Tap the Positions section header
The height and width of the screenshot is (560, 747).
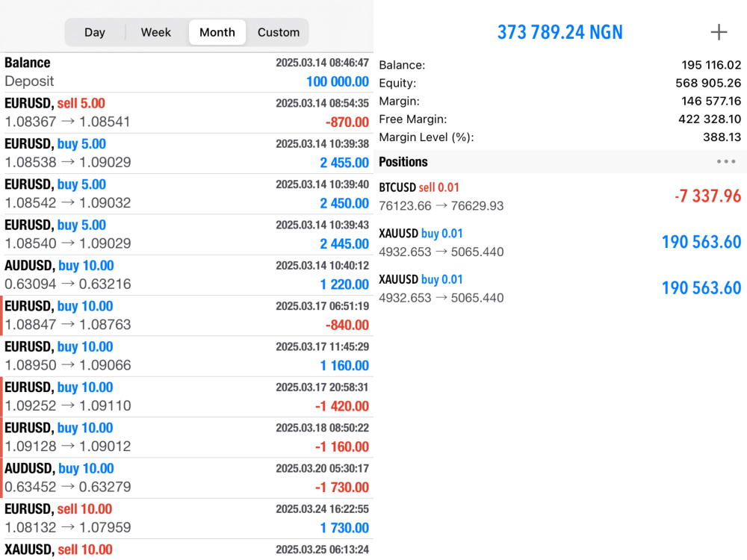click(560, 162)
